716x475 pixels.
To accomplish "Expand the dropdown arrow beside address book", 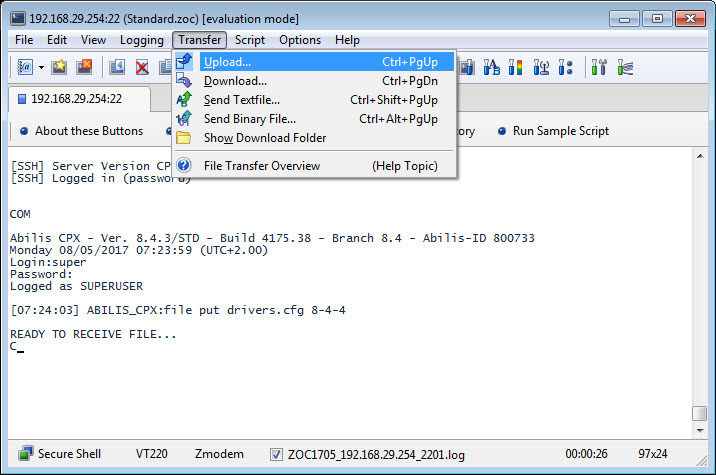I will [x=41, y=67].
